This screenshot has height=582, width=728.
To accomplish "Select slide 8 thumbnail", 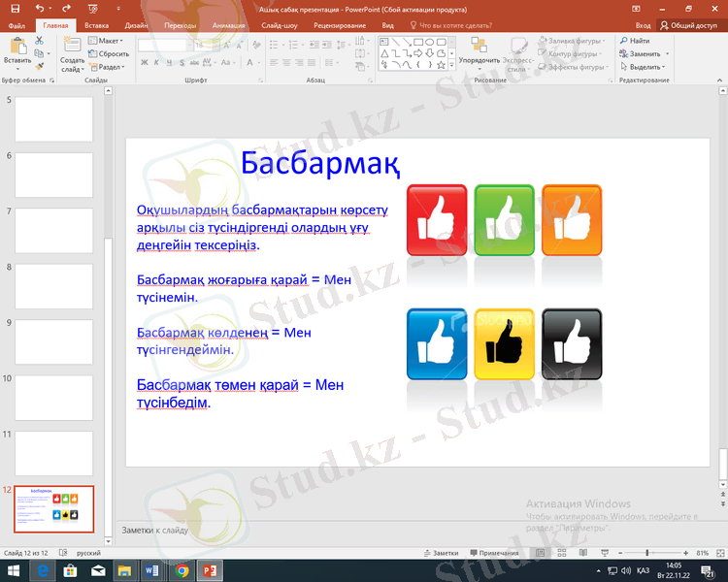I will pos(54,286).
